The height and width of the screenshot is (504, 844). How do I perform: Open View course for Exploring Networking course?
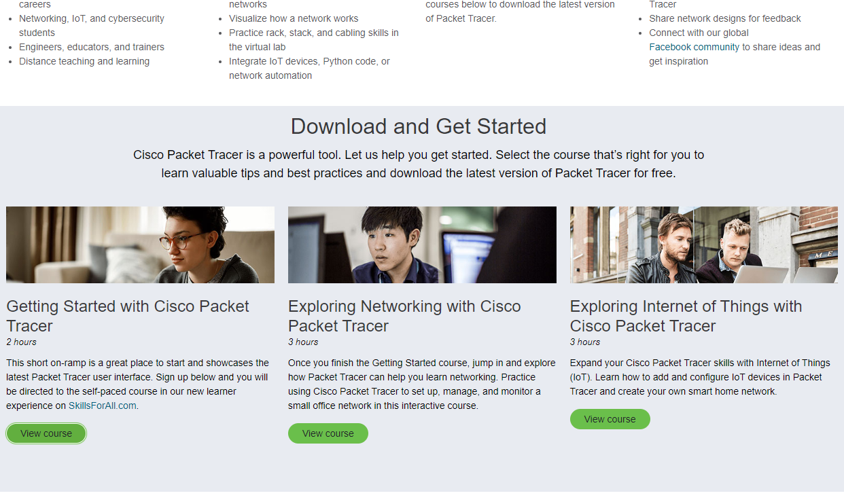(x=328, y=433)
